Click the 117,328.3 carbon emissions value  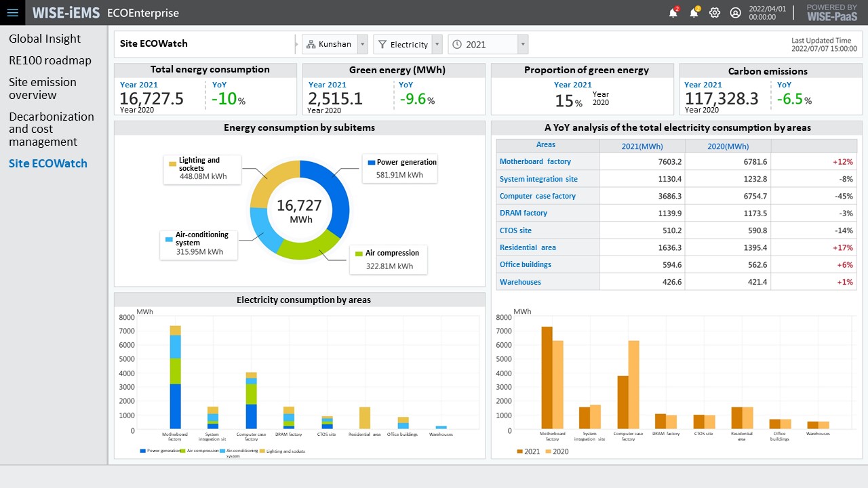(x=722, y=99)
